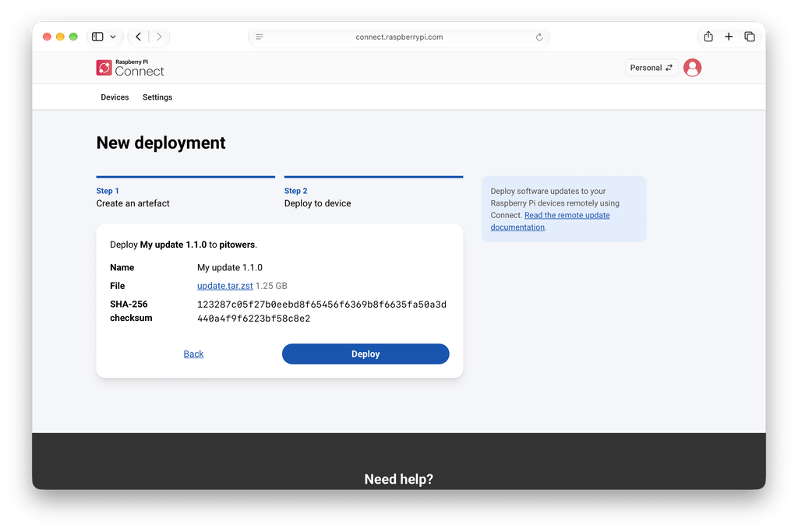Select the Step 2 Deploy to device step
The image size is (798, 532).
point(373,193)
